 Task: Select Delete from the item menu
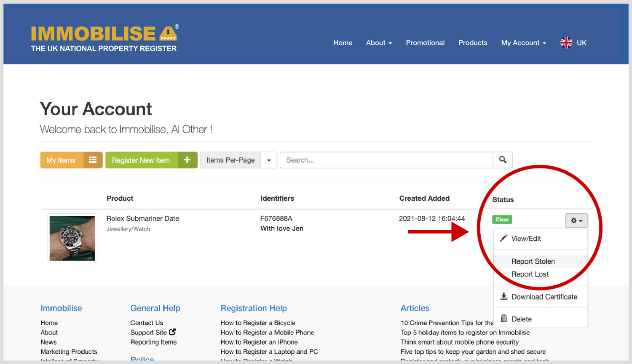click(521, 319)
